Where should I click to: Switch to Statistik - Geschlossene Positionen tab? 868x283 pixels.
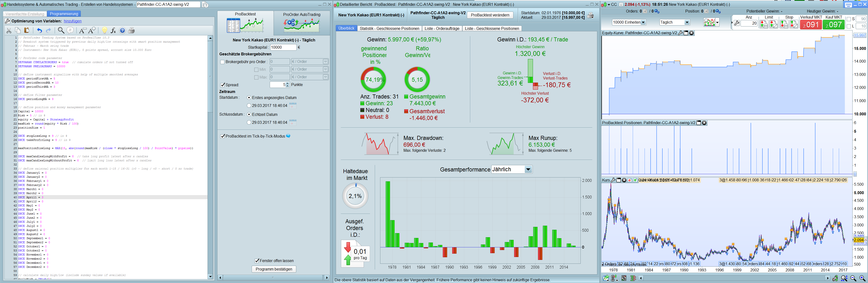click(x=389, y=29)
